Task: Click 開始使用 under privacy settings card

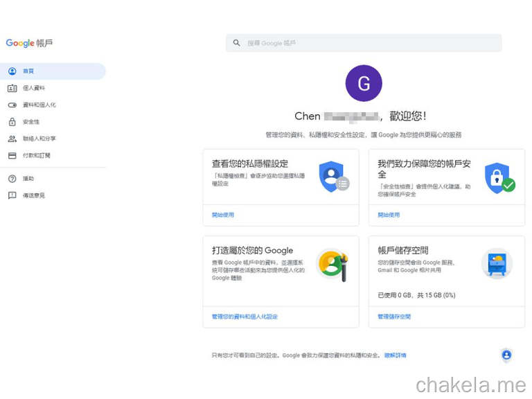Action: [223, 215]
